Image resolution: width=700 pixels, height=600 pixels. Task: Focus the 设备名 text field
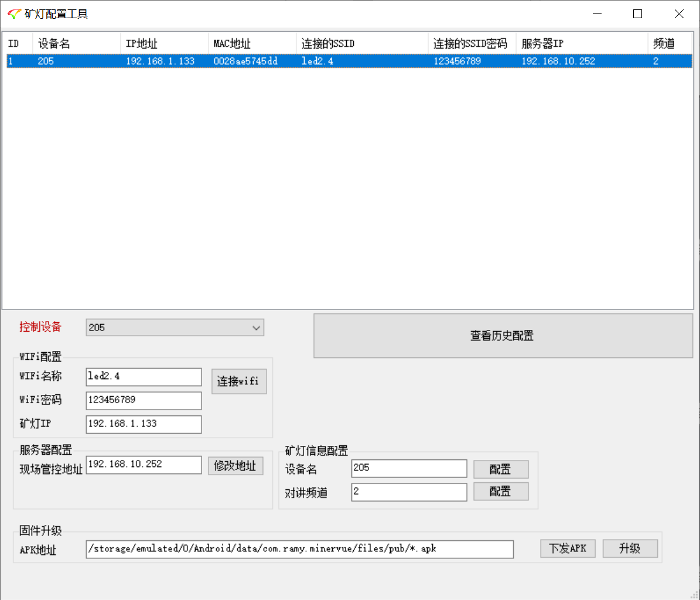[x=409, y=469]
